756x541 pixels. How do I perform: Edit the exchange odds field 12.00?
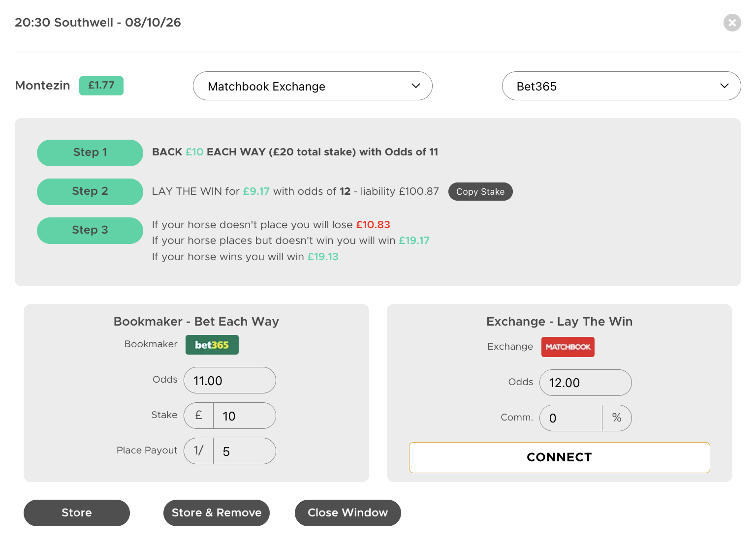coord(586,383)
